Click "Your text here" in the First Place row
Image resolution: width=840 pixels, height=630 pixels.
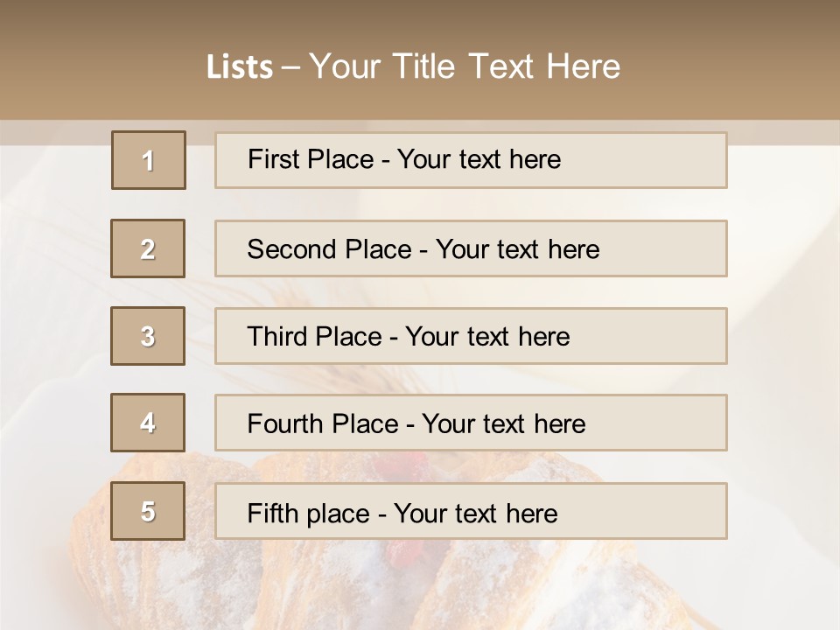click(479, 159)
